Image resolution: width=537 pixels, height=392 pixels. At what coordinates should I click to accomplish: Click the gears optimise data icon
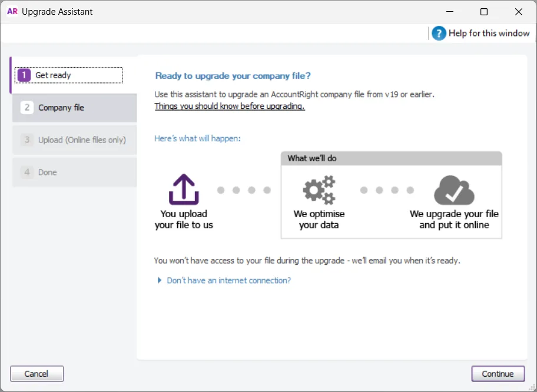(319, 190)
